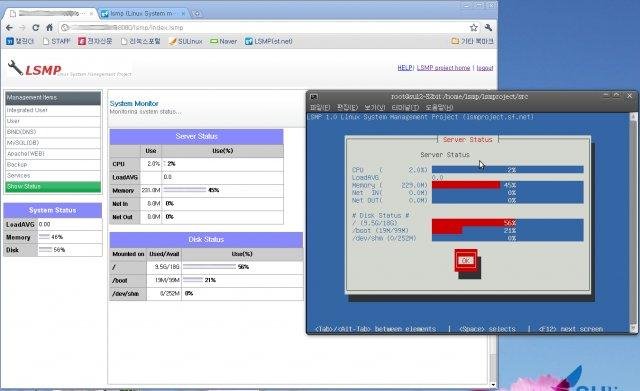Select Integrated User management item
The width and height of the screenshot is (640, 391).
[x=53, y=110]
